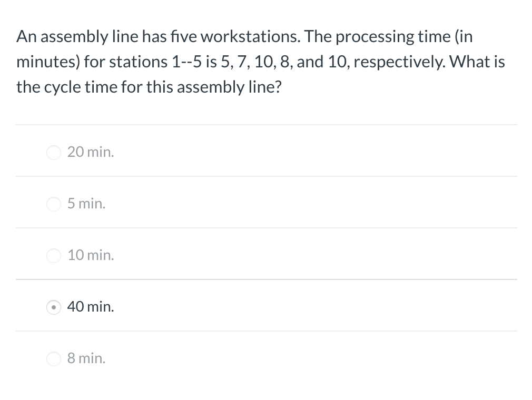
Task: Click the 5 min. answer label
Action: tap(86, 203)
